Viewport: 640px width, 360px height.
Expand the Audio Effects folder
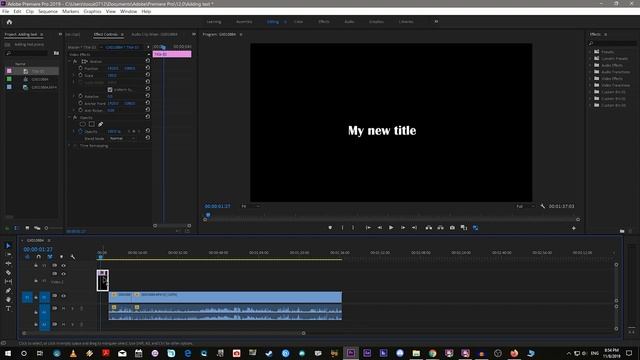pos(590,65)
